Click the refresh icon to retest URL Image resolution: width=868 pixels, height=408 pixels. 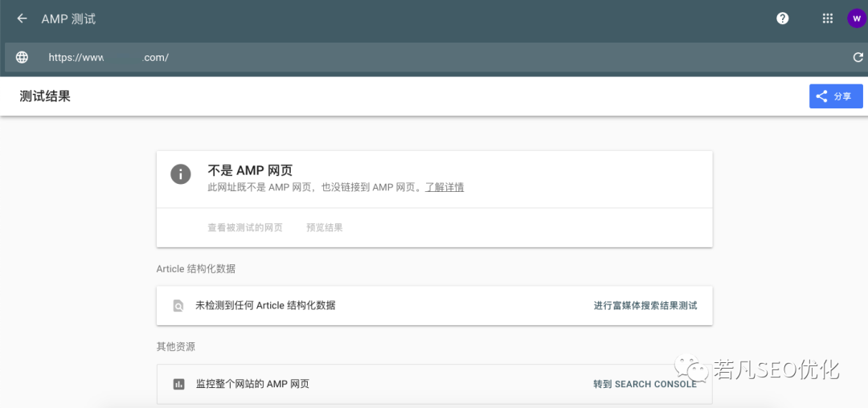click(x=858, y=57)
